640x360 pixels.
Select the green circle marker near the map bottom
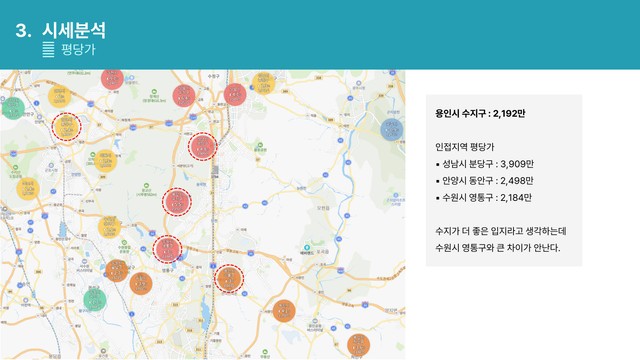[95, 299]
